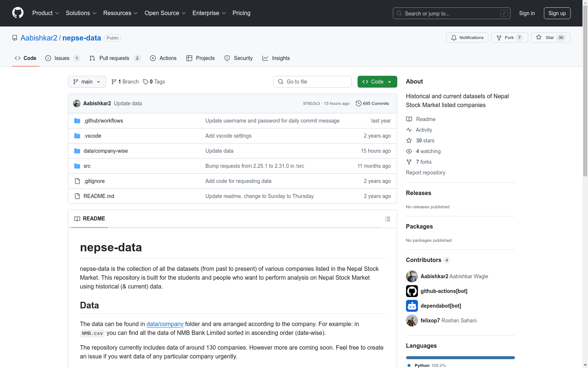Image resolution: width=588 pixels, height=368 pixels.
Task: Switch to the Projects tab
Action: 200,58
